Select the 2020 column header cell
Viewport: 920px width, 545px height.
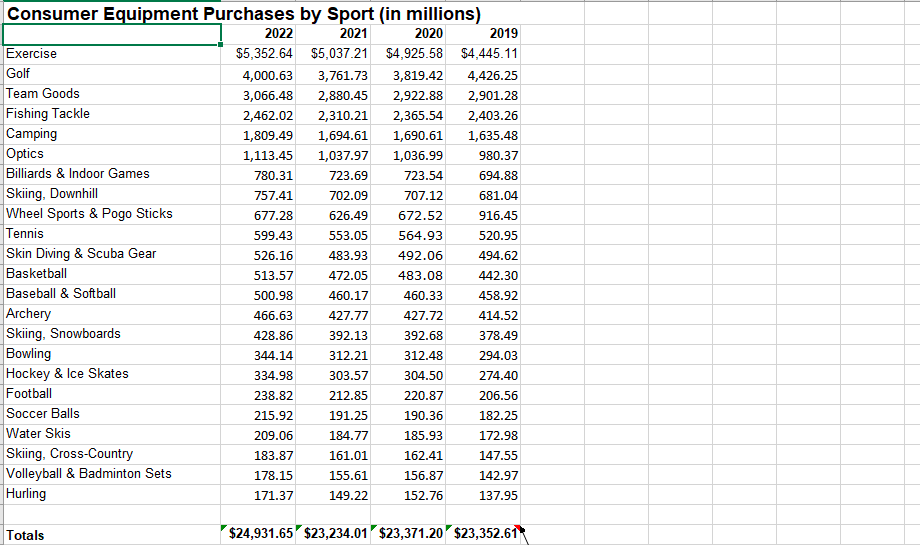click(x=408, y=34)
